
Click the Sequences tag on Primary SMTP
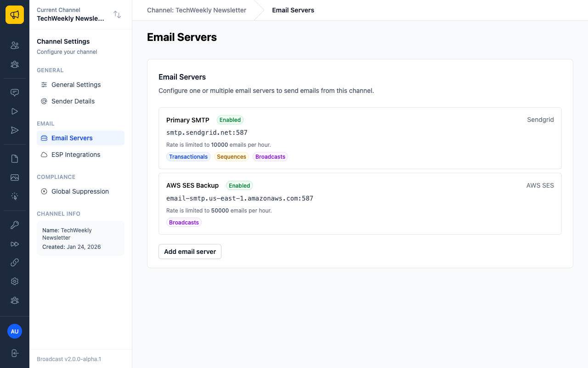point(232,157)
